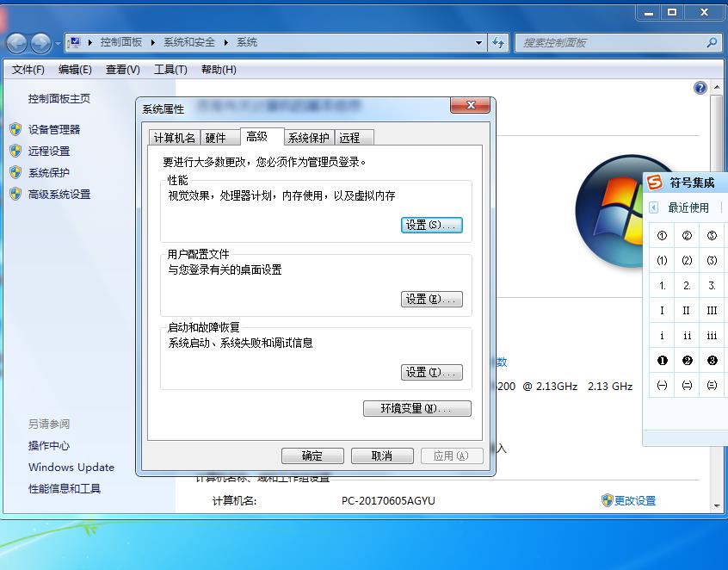Open the 工具(T) menu

pyautogui.click(x=170, y=70)
